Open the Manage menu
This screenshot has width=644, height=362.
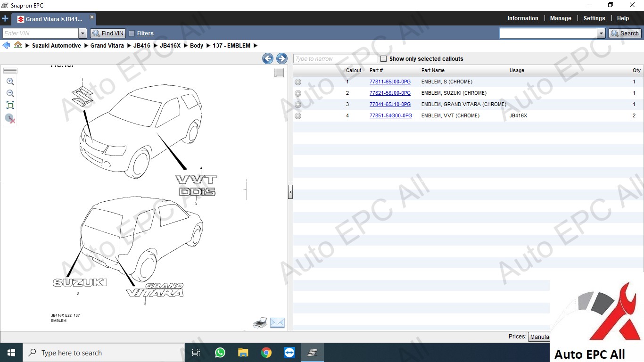click(561, 18)
